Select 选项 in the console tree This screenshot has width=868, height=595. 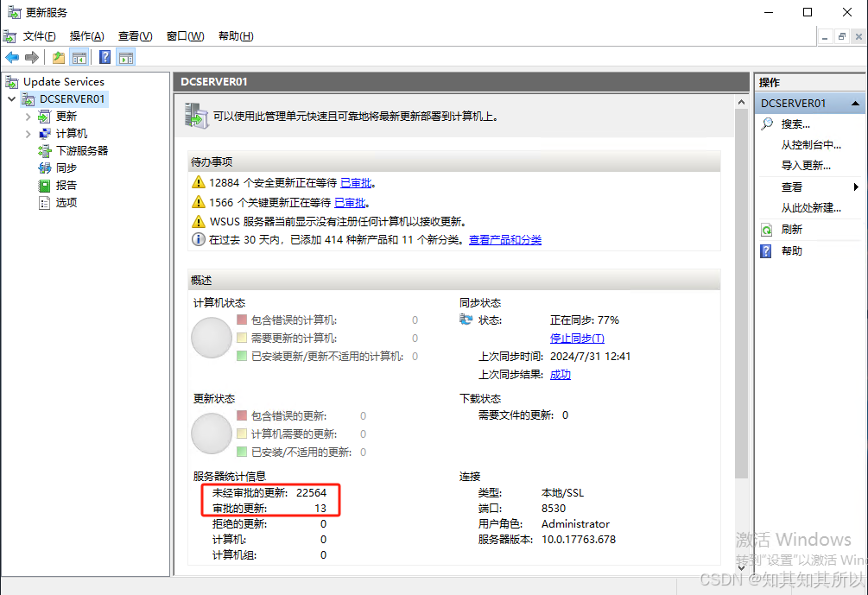pyautogui.click(x=67, y=203)
